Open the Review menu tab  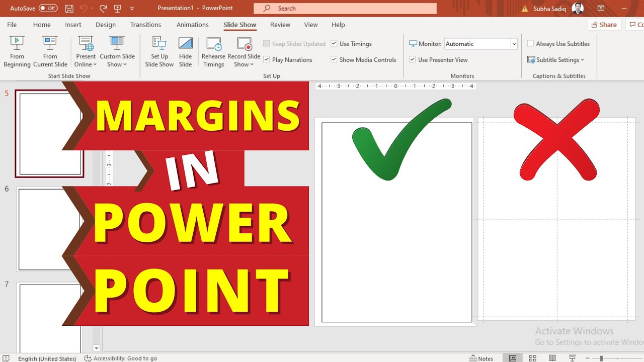click(x=280, y=25)
